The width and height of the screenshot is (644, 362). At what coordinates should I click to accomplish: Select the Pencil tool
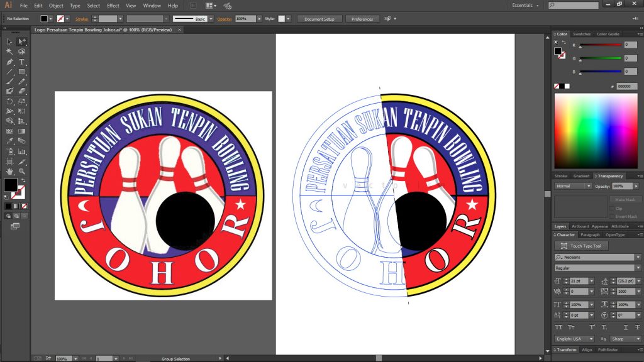[22, 82]
